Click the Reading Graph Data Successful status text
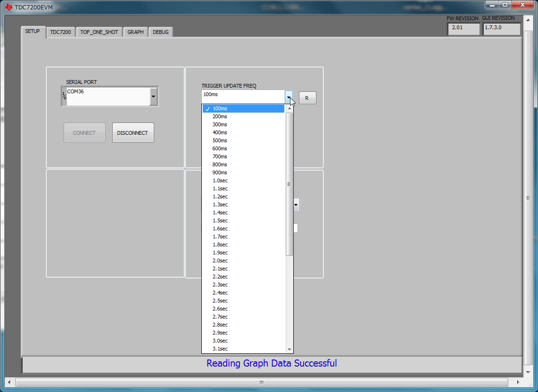 (272, 364)
